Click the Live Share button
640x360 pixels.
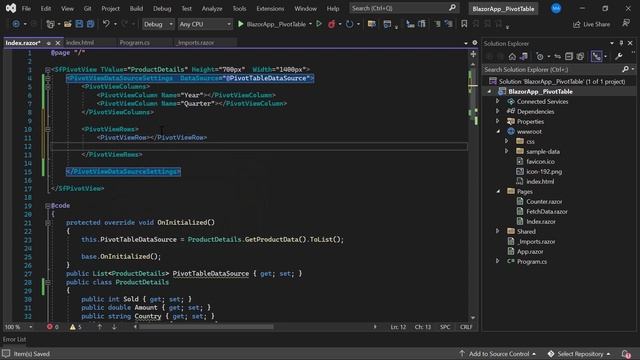click(591, 24)
